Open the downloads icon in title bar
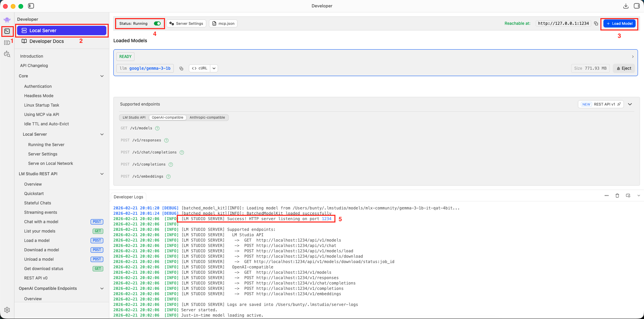The height and width of the screenshot is (319, 644). click(626, 6)
